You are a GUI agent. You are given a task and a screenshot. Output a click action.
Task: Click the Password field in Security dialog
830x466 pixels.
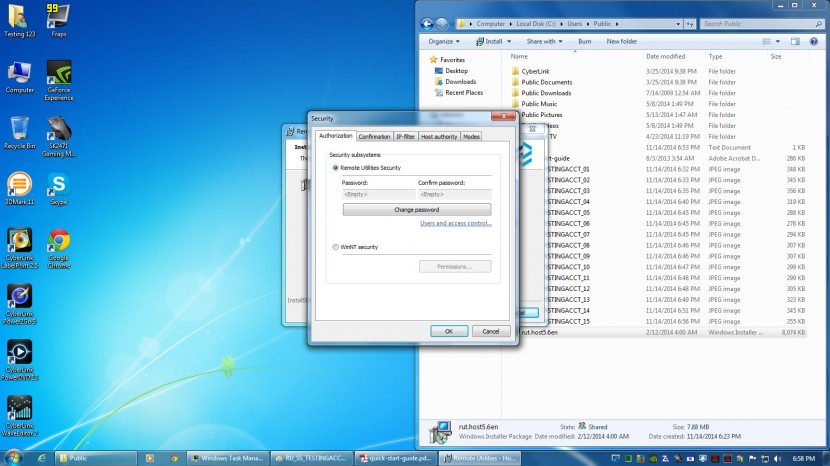pyautogui.click(x=378, y=194)
